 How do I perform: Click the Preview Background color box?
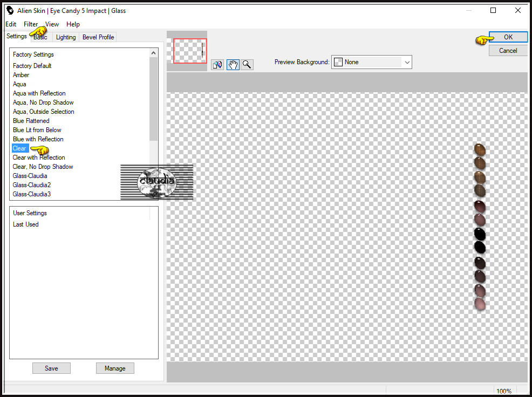[338, 62]
